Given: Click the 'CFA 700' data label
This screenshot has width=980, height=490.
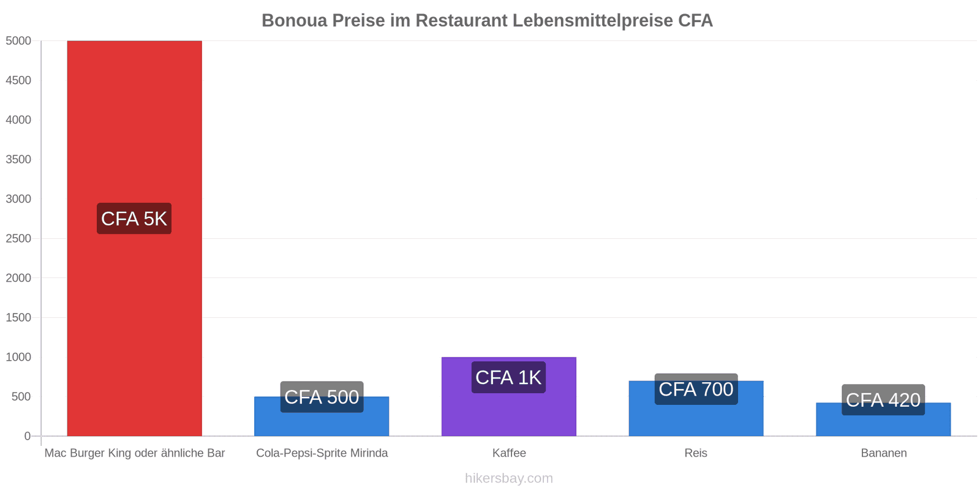Looking at the screenshot, I should (x=696, y=389).
